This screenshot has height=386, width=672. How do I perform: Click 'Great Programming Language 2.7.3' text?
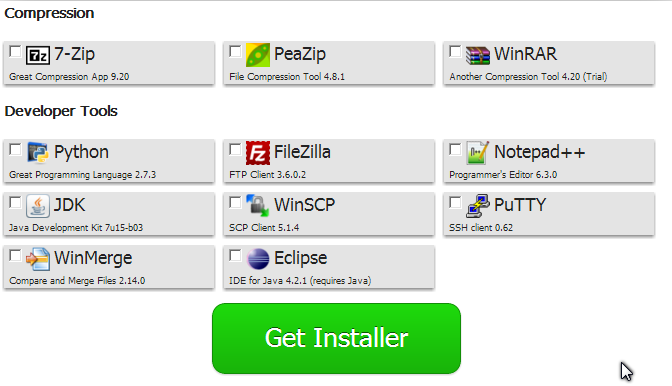click(82, 175)
